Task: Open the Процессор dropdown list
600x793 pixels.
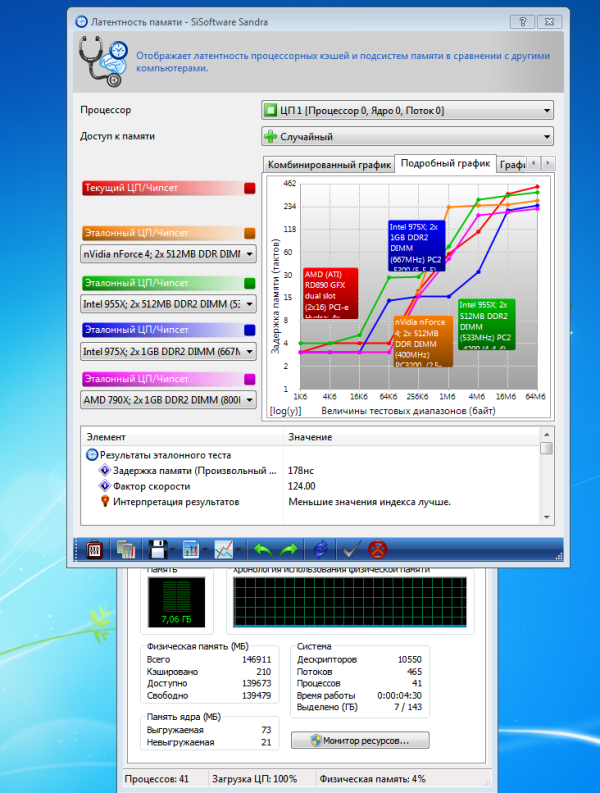Action: [x=407, y=110]
